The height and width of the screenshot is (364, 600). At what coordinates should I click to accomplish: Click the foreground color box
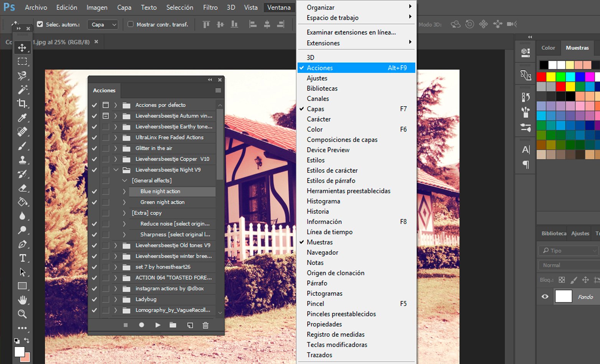(19, 351)
